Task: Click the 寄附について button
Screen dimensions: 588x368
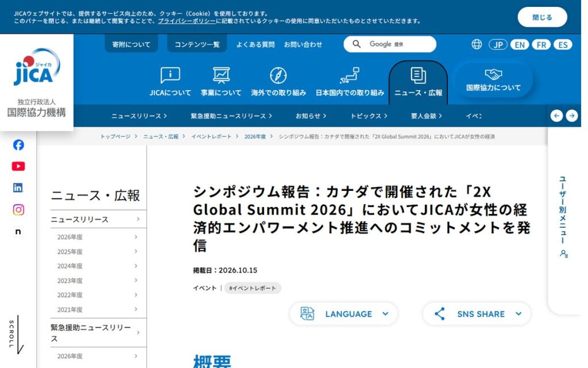Action: coord(131,44)
